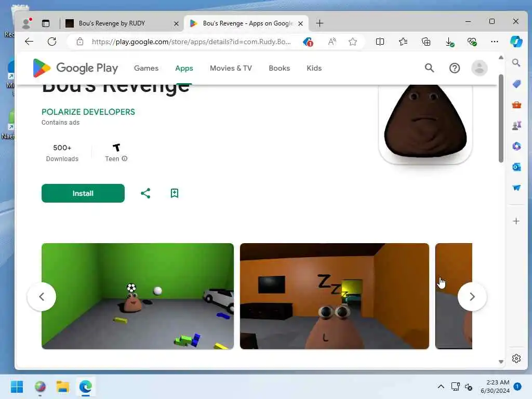Search Google Play with magnifier icon
Screen dimensions: 532x399
[x=429, y=68]
